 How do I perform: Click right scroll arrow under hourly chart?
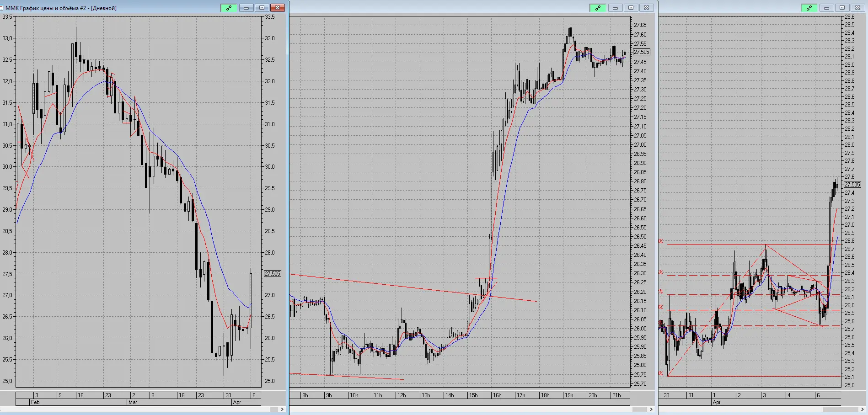pos(651,409)
